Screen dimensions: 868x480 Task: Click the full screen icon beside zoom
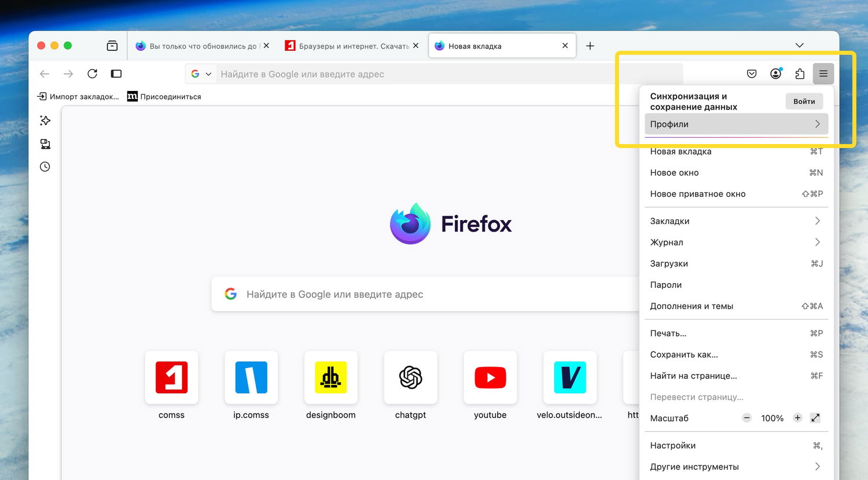815,418
